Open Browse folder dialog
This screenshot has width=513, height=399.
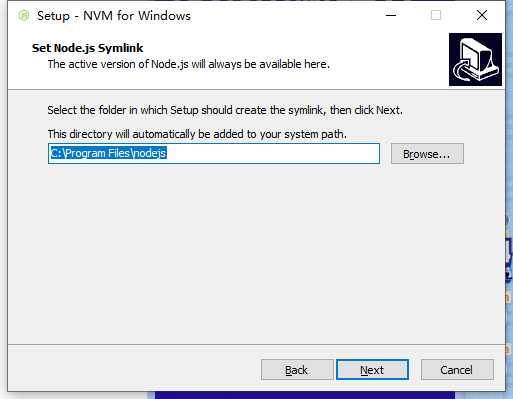click(x=427, y=154)
